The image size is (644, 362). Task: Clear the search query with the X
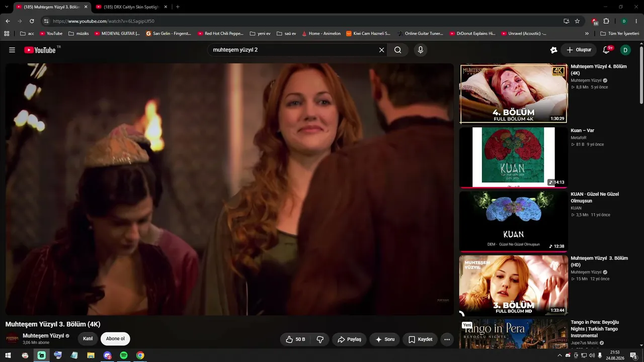pyautogui.click(x=381, y=50)
